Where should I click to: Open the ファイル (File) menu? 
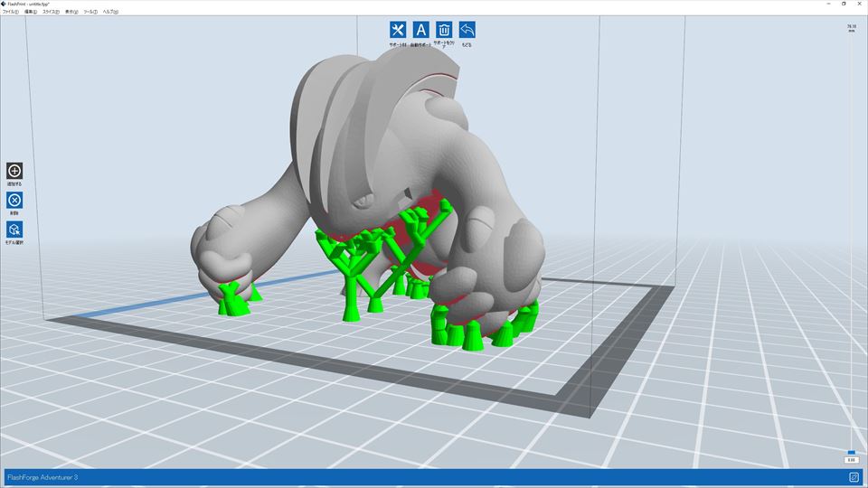(11, 12)
